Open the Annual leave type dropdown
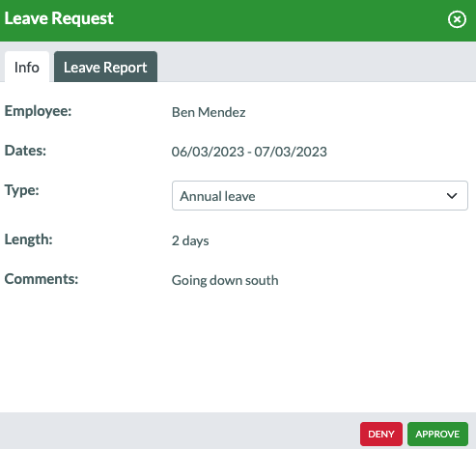This screenshot has height=450, width=476. coord(320,195)
